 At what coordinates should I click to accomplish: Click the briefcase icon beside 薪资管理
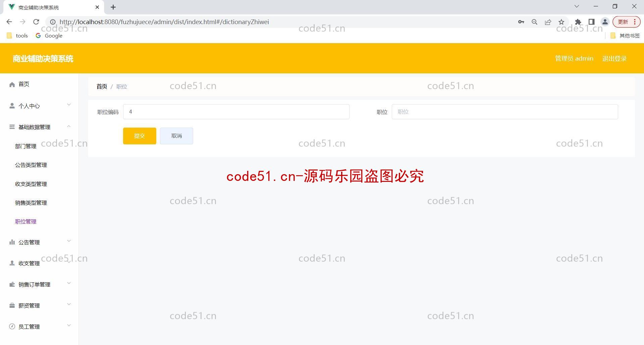(12, 305)
